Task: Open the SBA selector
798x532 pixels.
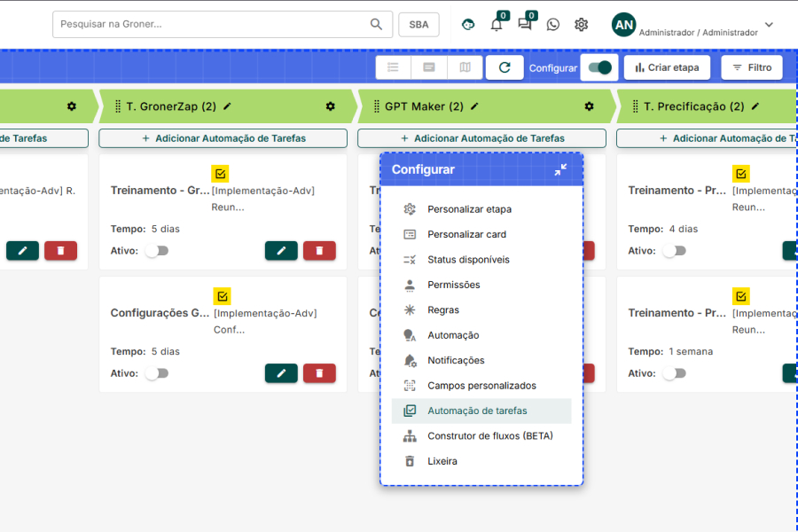Action: [x=419, y=25]
